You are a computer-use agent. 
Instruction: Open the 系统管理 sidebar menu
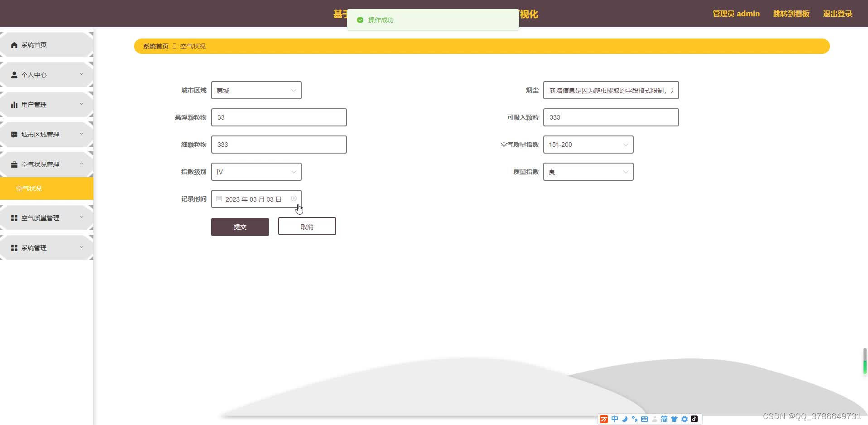[x=47, y=248]
